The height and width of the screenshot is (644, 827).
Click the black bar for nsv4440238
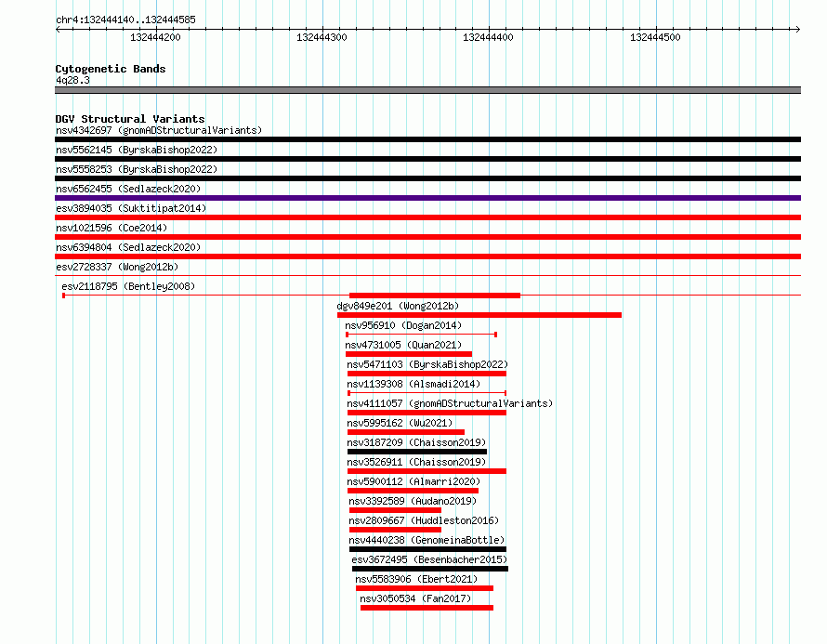click(x=427, y=549)
